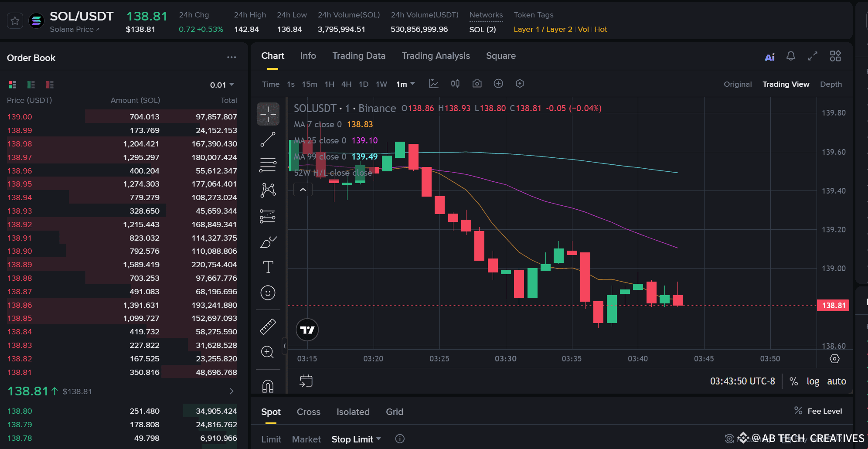The image size is (868, 449).
Task: Select the Chart tab
Action: pyautogui.click(x=272, y=56)
